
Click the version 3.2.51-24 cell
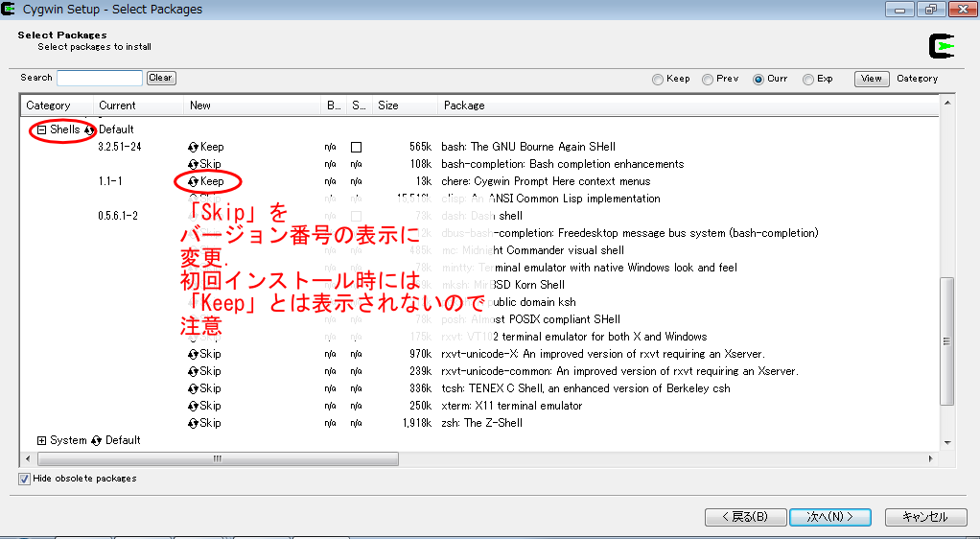click(x=120, y=147)
